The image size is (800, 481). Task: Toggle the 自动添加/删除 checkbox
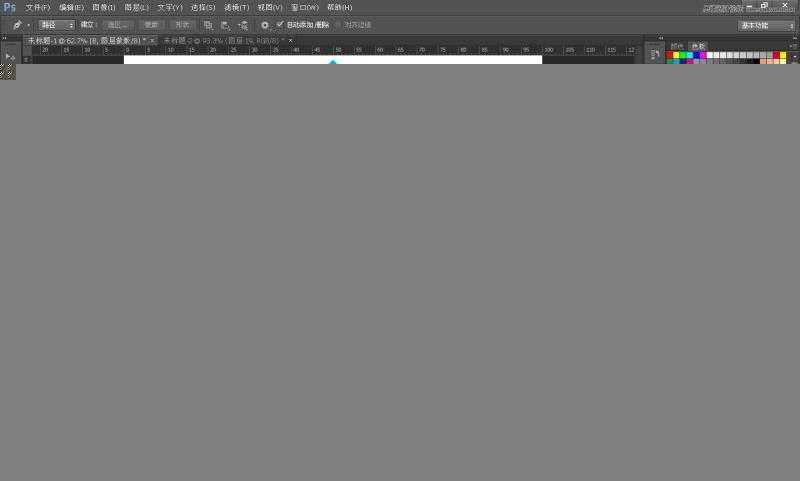[x=280, y=24]
